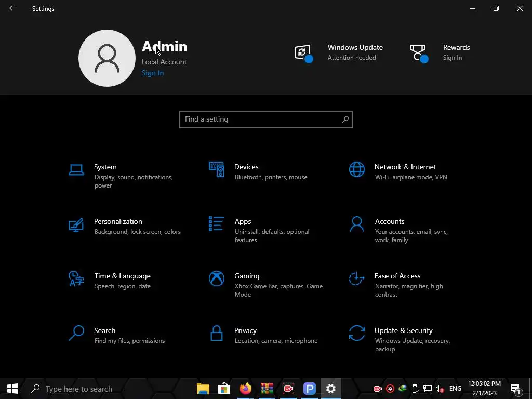Viewport: 532px width, 399px height.
Task: Click the System category title
Action: [x=105, y=167]
